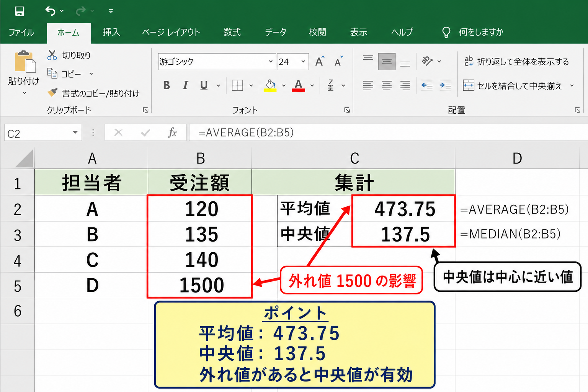Click the decrease indent icon
This screenshot has height=392, width=588.
point(427,85)
